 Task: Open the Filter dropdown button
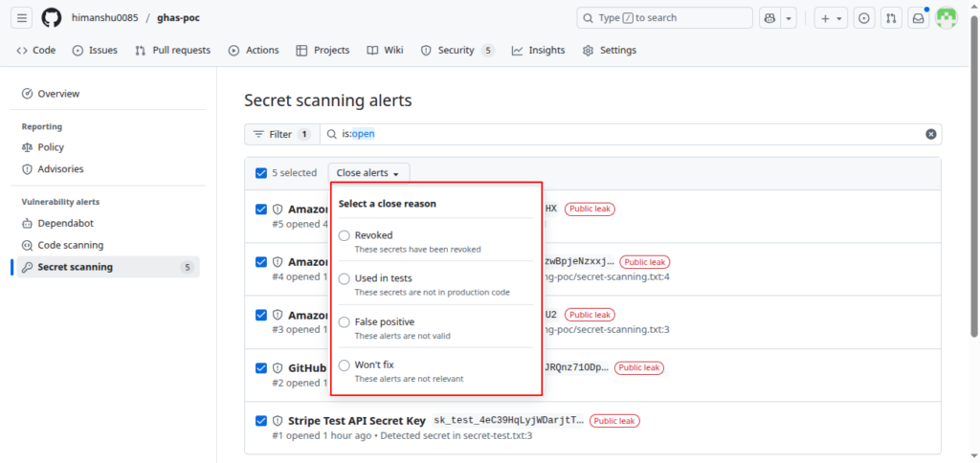point(281,134)
